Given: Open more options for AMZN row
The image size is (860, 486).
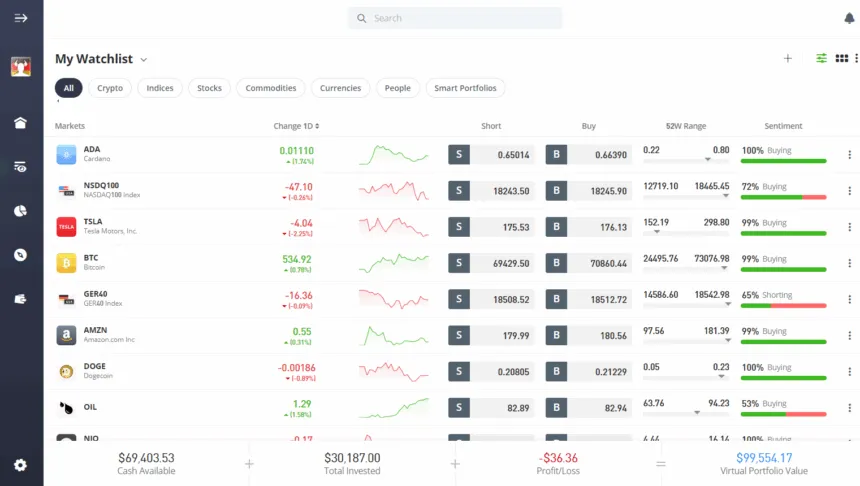Looking at the screenshot, I should click(x=849, y=335).
